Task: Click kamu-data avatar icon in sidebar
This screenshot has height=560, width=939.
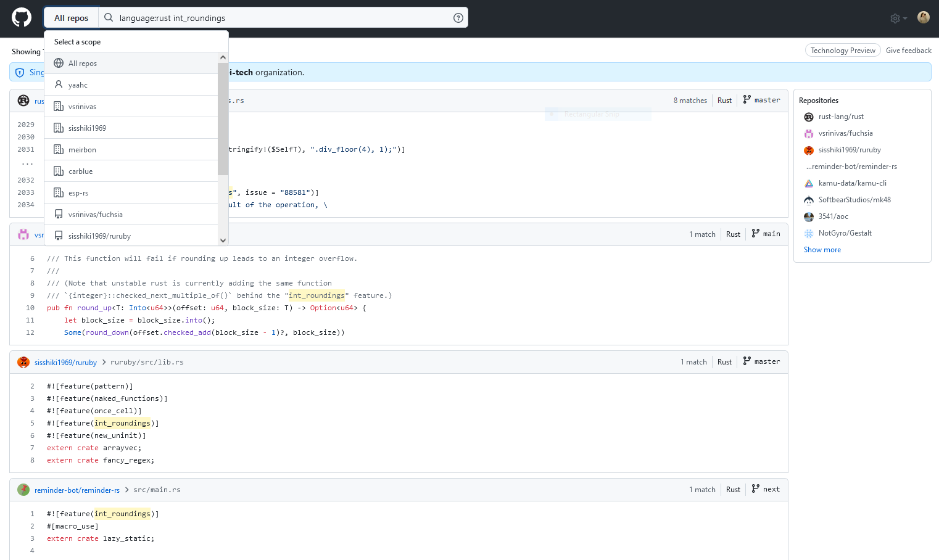Action: click(809, 184)
